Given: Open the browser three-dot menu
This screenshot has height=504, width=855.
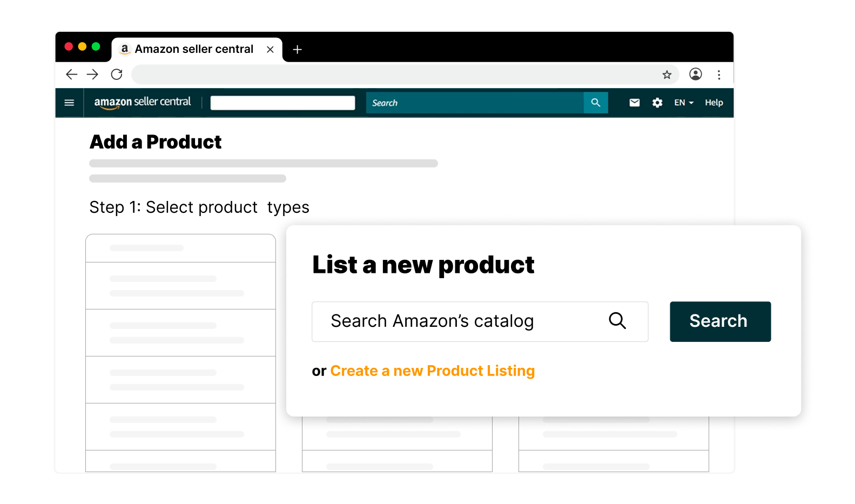Looking at the screenshot, I should point(719,75).
